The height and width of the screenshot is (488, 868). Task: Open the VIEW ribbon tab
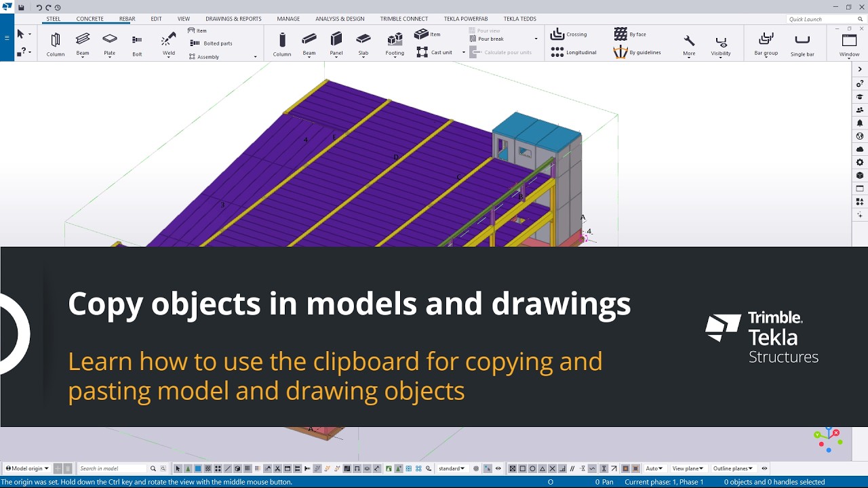coord(184,19)
